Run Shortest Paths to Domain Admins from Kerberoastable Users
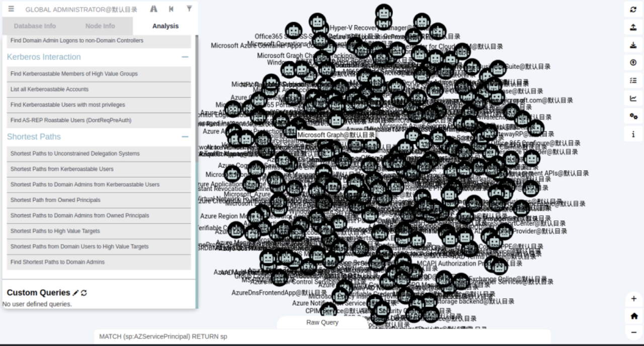The width and height of the screenshot is (644, 346). coord(99,185)
